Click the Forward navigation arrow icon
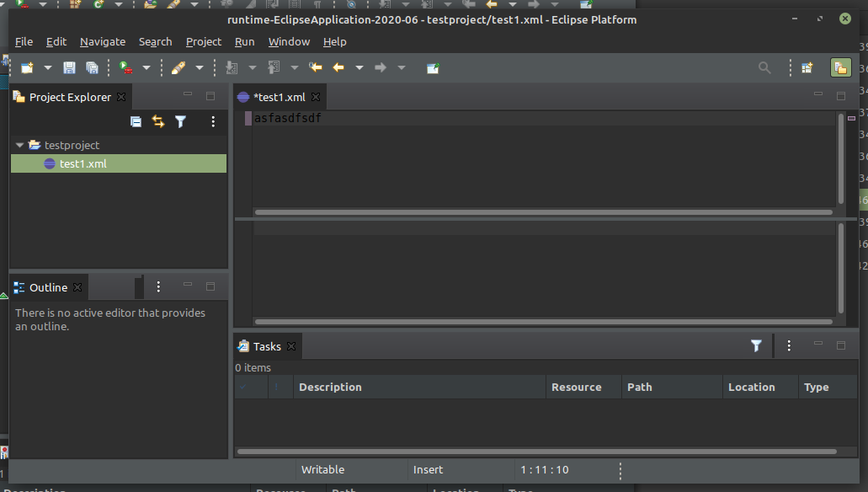Viewport: 868px width, 492px height. (x=381, y=67)
